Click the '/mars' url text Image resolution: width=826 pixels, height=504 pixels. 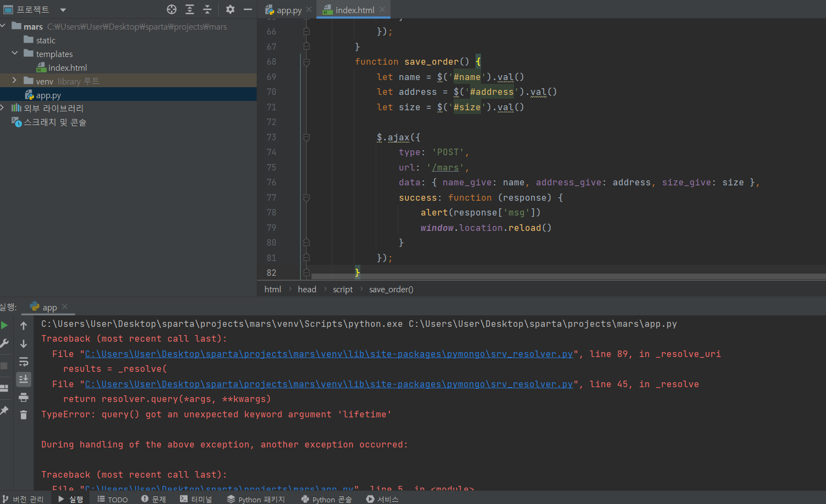445,168
